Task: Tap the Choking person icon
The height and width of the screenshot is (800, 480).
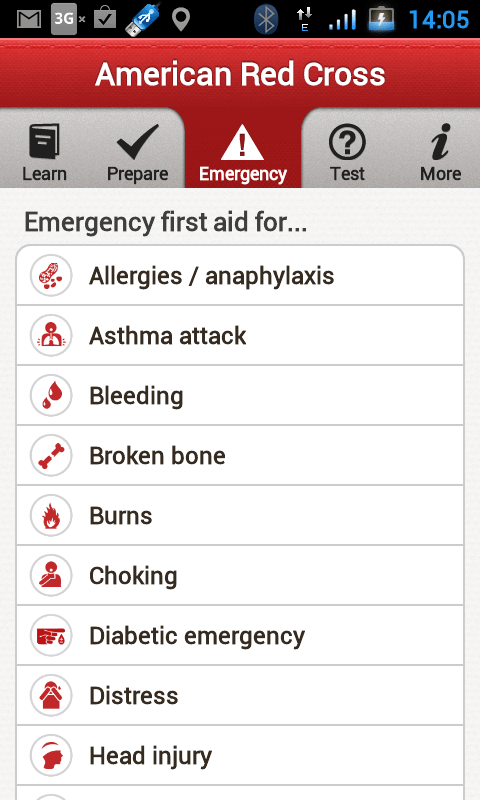Action: point(50,576)
